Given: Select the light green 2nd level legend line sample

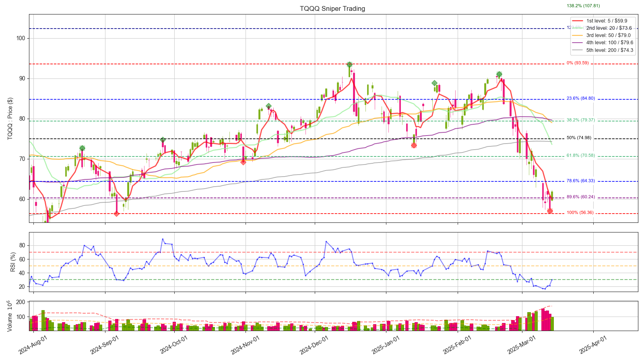Looking at the screenshot, I should (x=578, y=28).
